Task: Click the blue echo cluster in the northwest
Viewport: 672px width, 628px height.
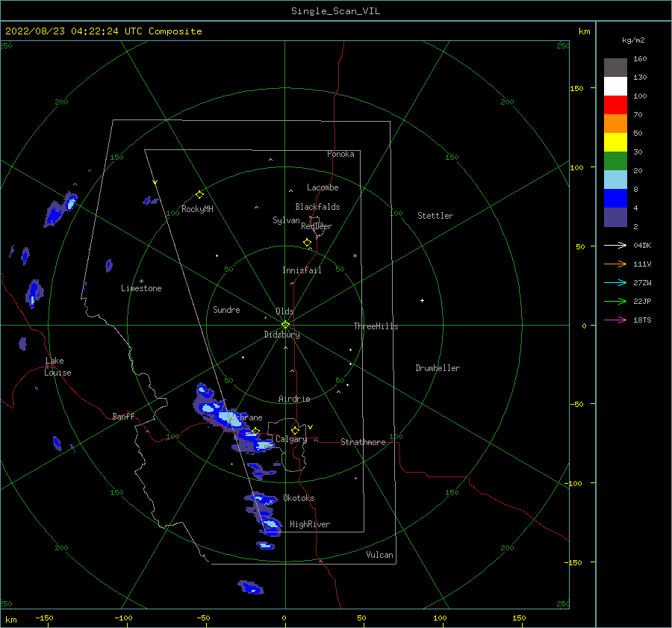Action: (60, 208)
